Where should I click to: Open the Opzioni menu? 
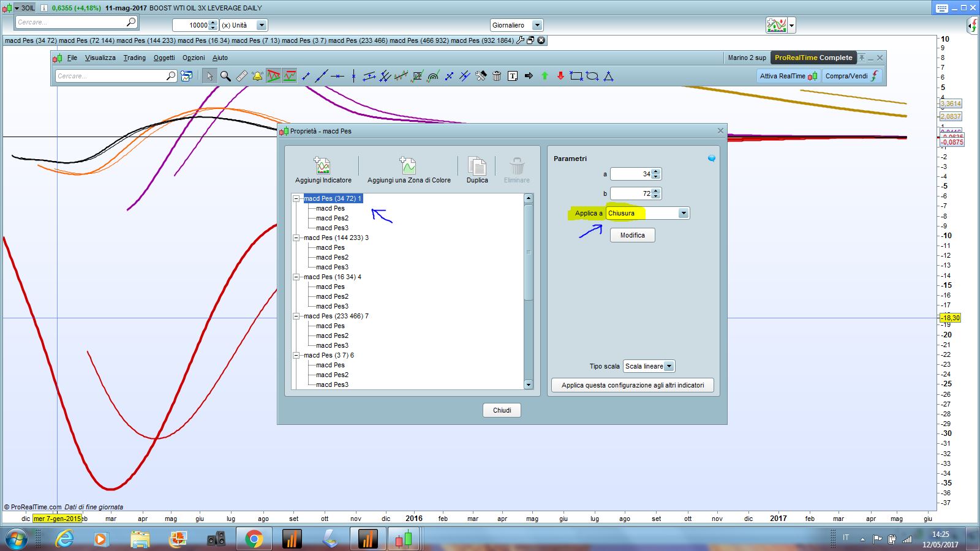point(194,58)
